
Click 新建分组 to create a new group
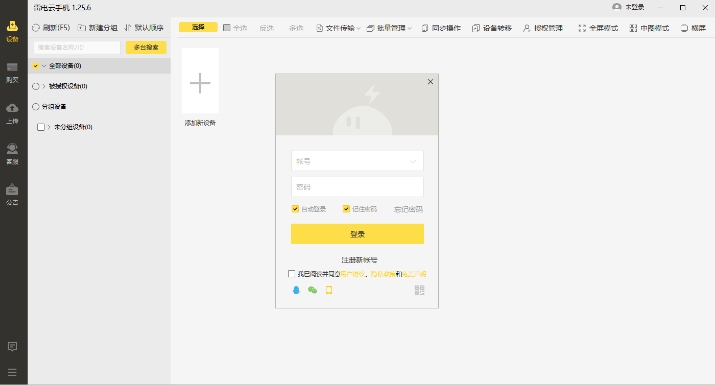[98, 28]
